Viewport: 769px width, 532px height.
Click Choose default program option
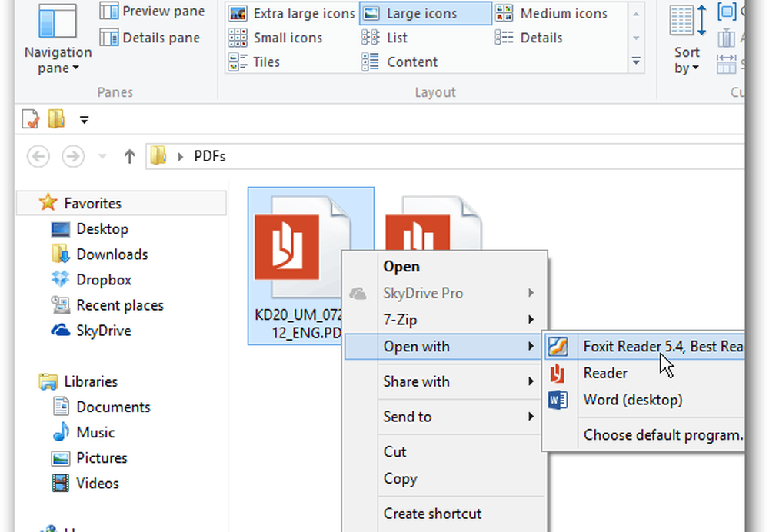(x=662, y=435)
